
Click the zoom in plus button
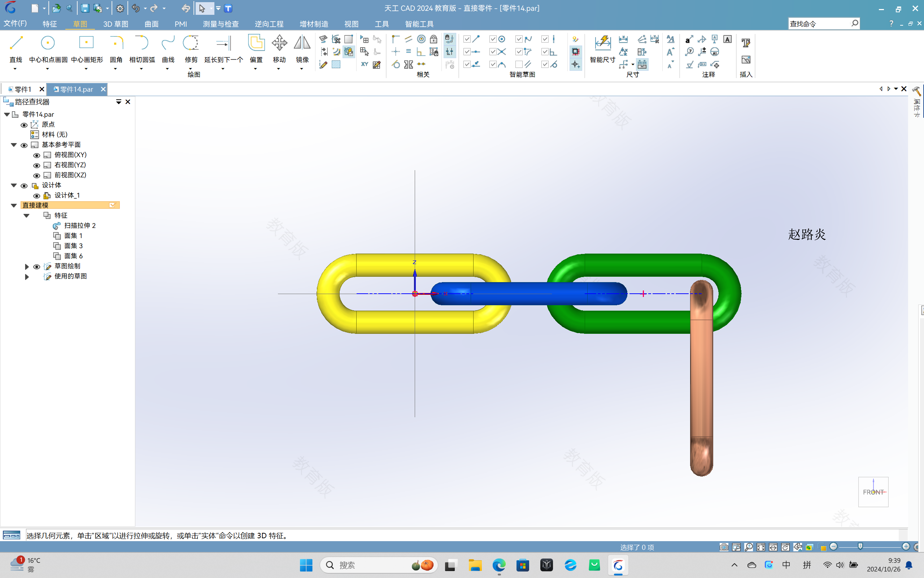coord(906,547)
